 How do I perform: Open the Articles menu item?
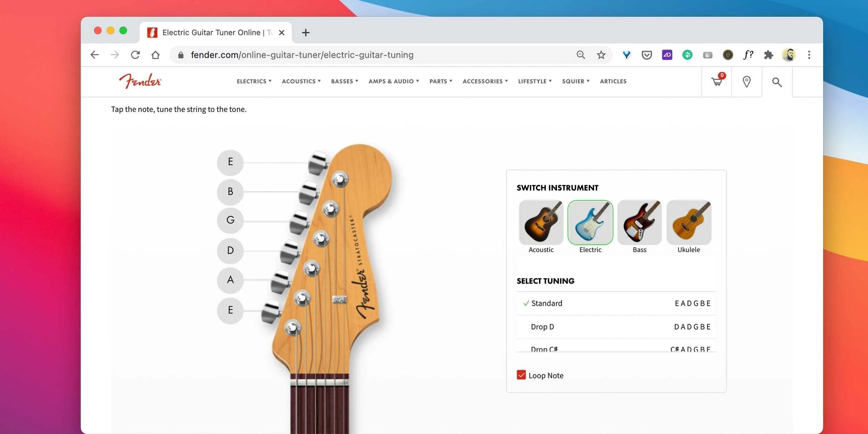click(x=613, y=81)
